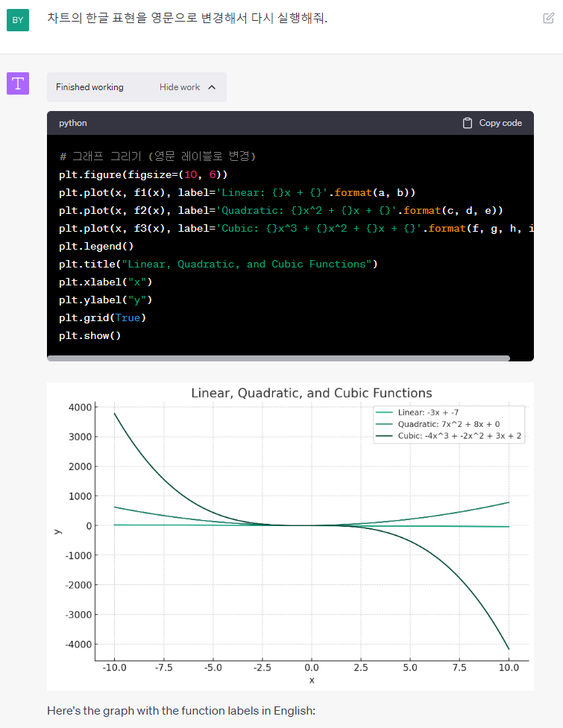The width and height of the screenshot is (563, 728).
Task: Click the green BY user avatar
Action: 18,19
